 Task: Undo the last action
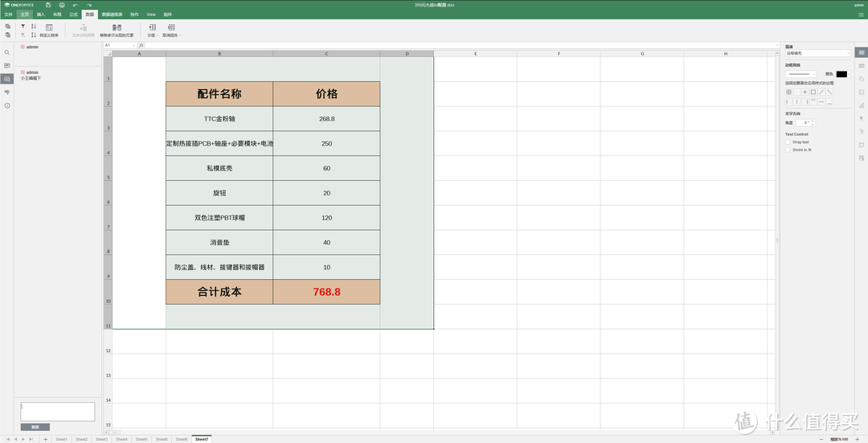coord(76,5)
